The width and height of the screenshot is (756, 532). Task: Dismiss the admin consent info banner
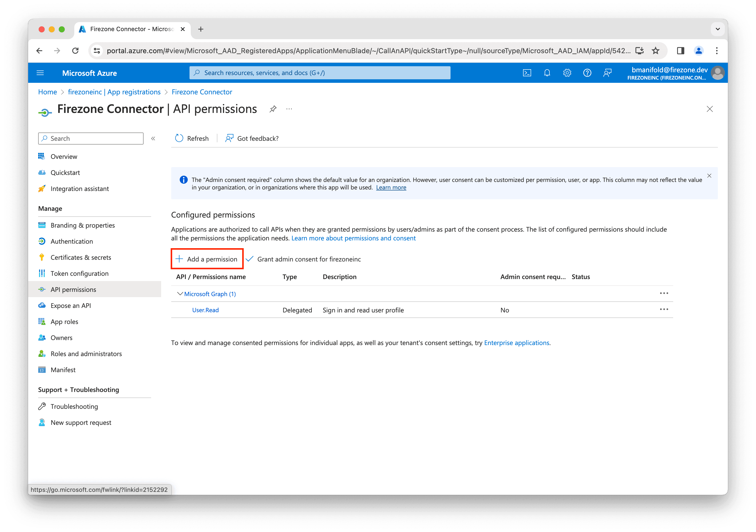click(x=709, y=176)
